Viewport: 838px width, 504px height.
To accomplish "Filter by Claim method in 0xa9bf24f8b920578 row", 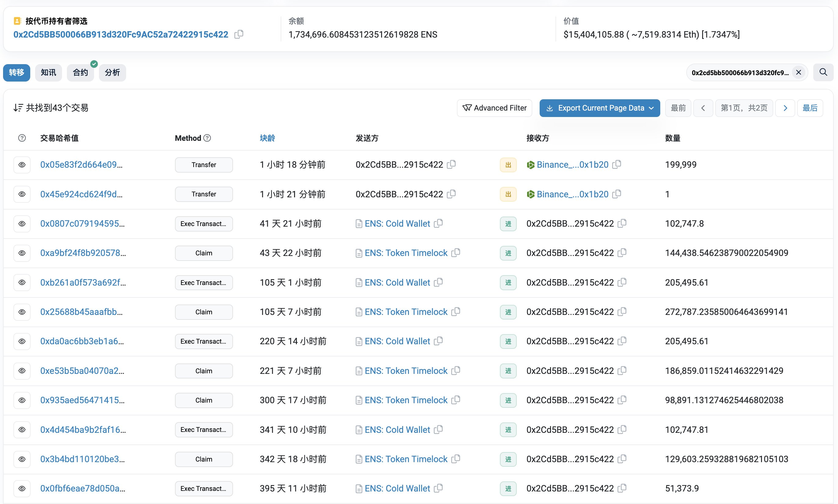I will 204,253.
